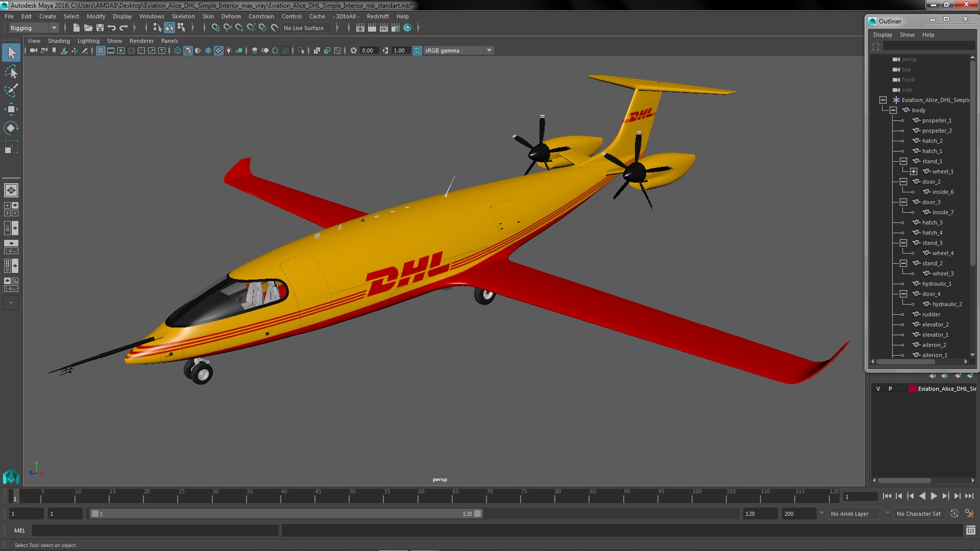Screen dimensions: 980x551
Task: Start IPR render
Action: coord(384,28)
